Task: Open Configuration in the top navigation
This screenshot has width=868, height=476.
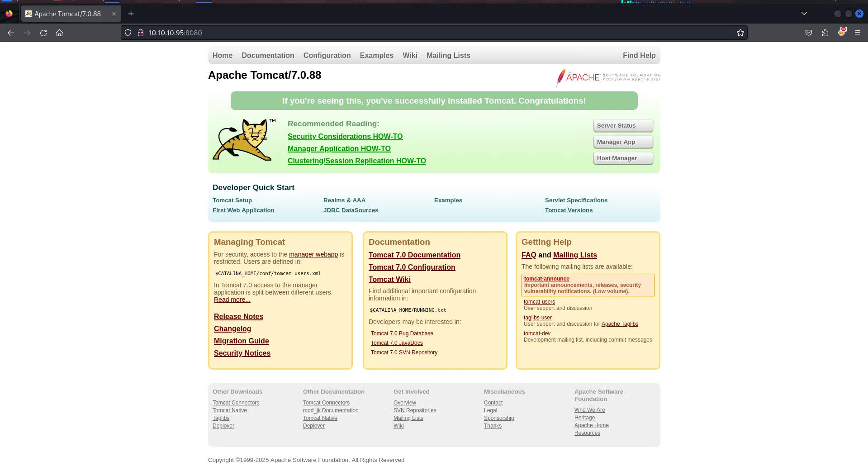Action: tap(327, 55)
